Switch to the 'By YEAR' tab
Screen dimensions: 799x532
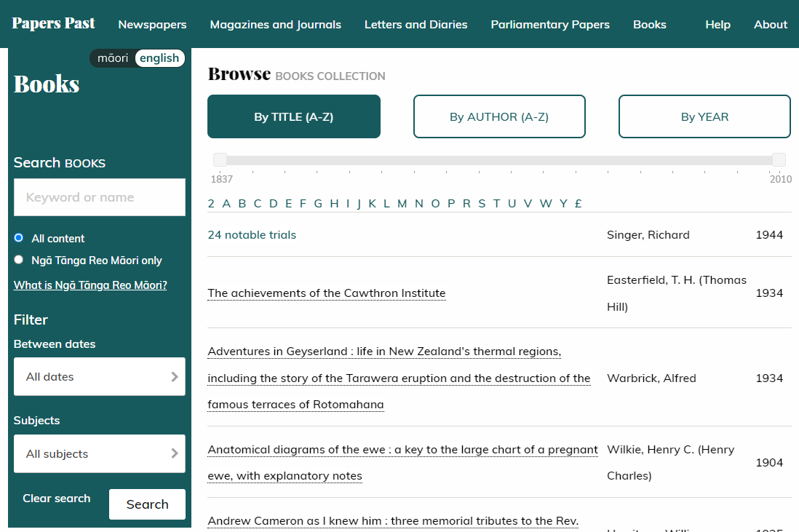tap(704, 116)
